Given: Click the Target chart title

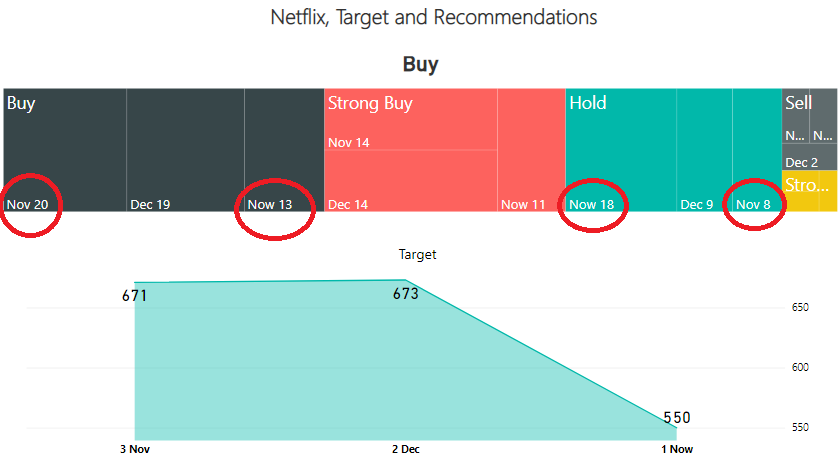Looking at the screenshot, I should coord(417,255).
